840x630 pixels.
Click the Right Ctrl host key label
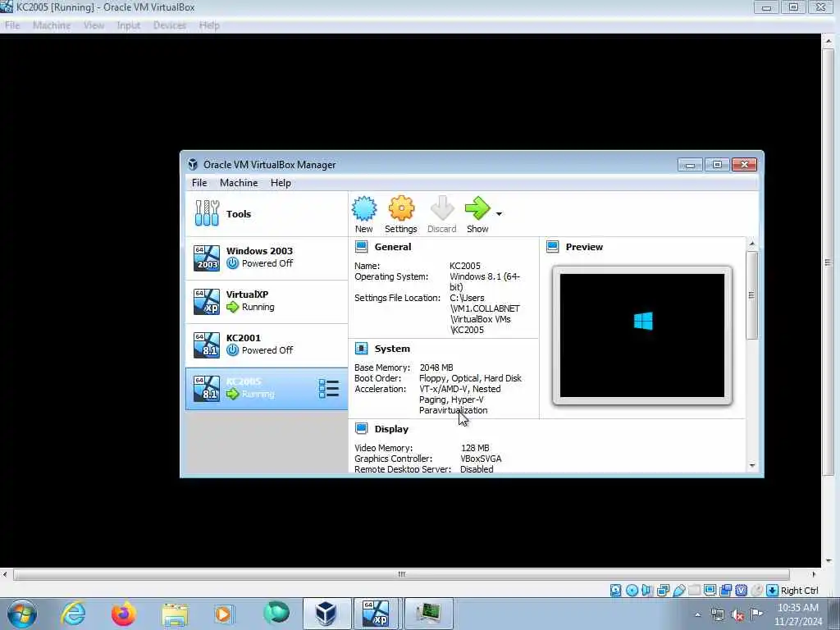[799, 591]
